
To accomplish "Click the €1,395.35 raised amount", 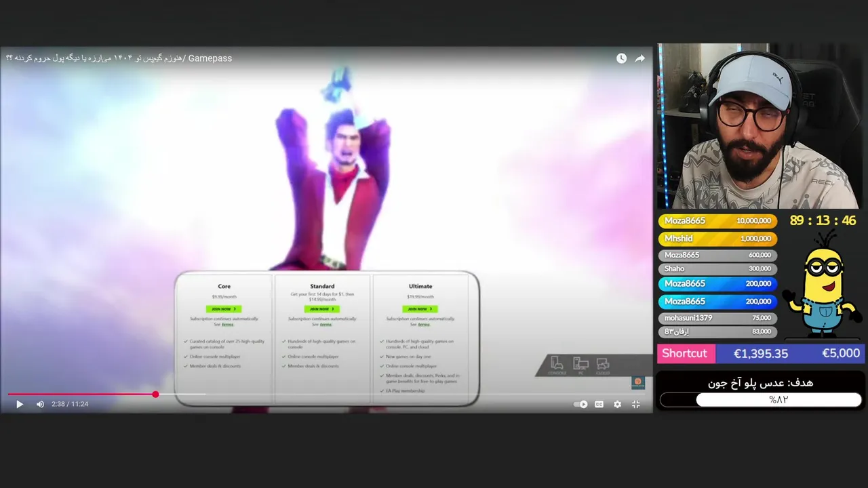I will click(761, 354).
